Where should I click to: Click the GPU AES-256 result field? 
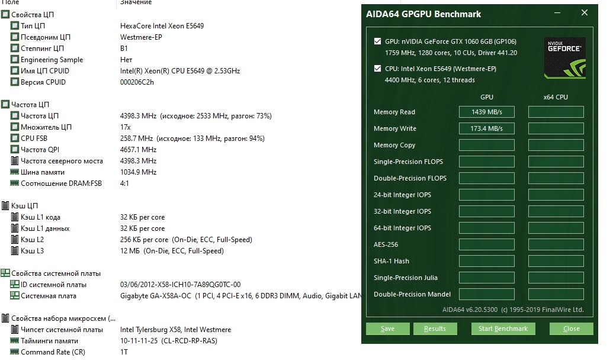487,244
